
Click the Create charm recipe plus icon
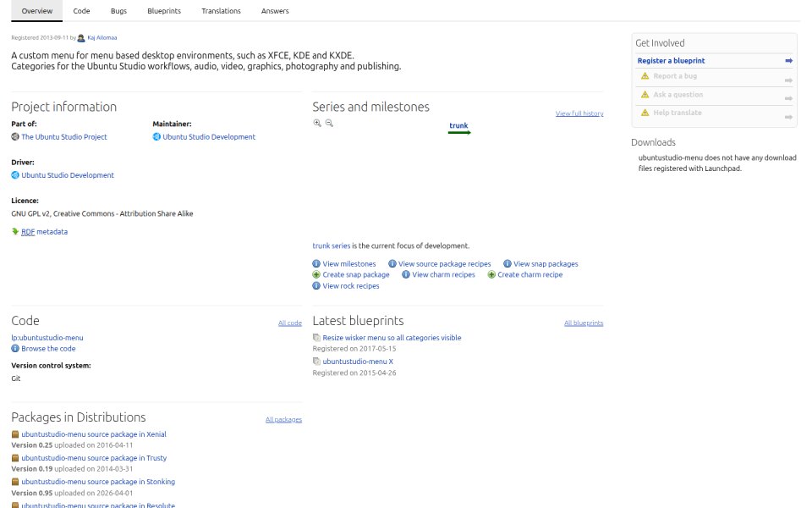coord(491,274)
